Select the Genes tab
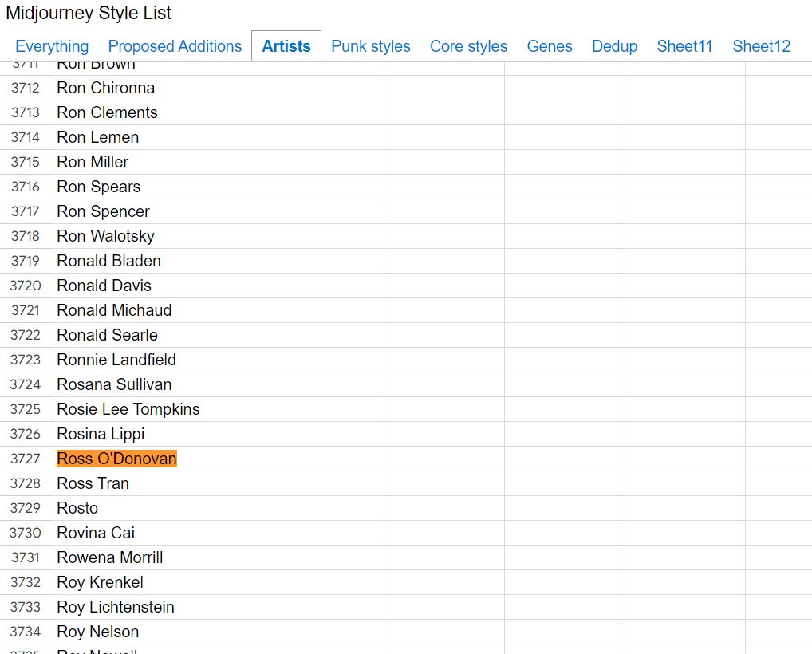Screen dimensions: 812x654 coord(550,46)
